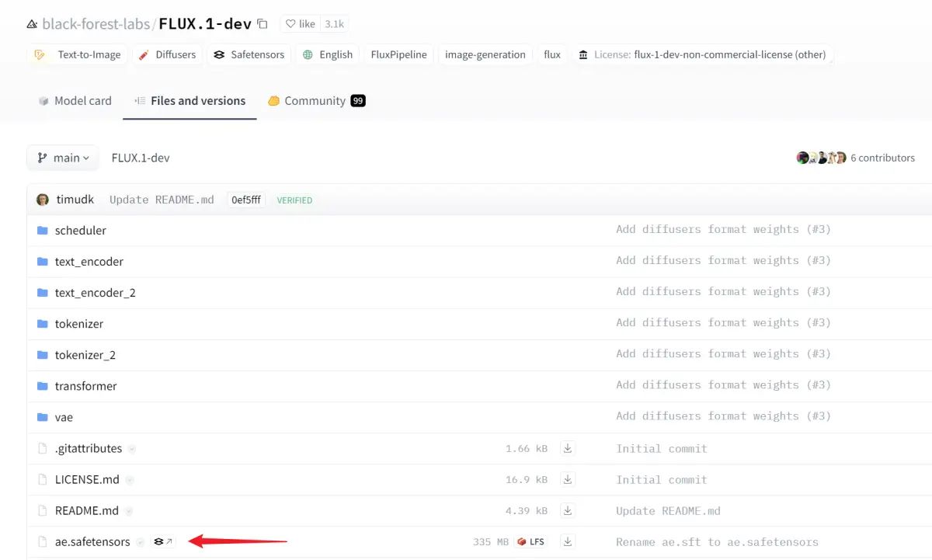
Task: Click the flux-1-dev-non-commercial-license tag
Action: 703,54
